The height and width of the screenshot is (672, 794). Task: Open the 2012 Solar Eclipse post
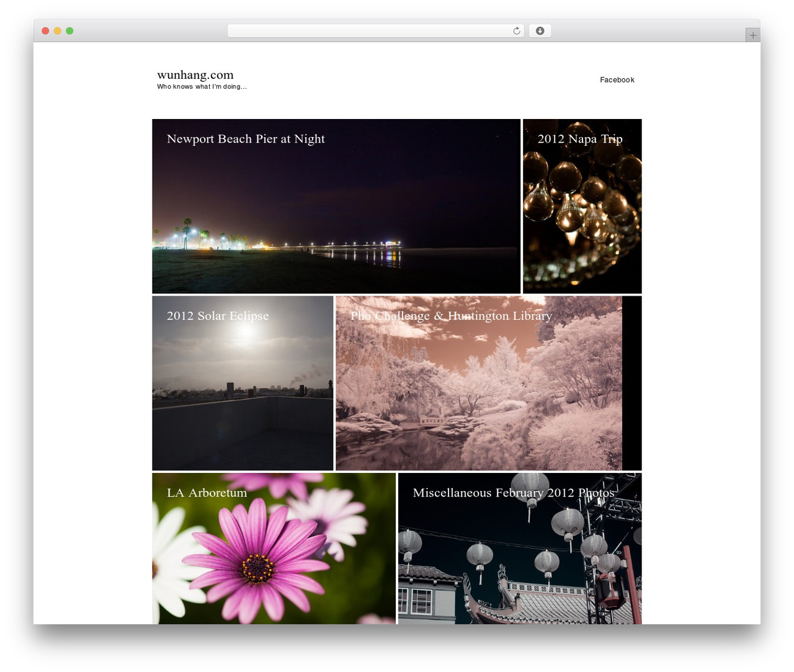click(243, 383)
